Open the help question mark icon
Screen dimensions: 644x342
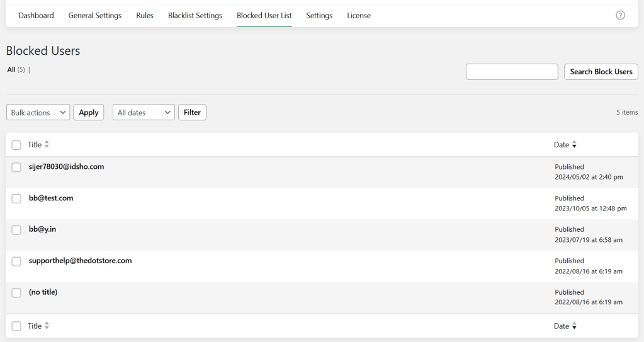620,15
